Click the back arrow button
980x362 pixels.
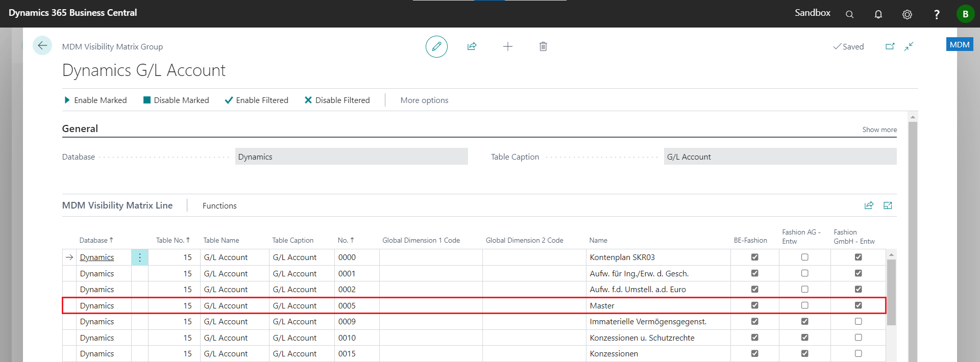[x=42, y=45]
